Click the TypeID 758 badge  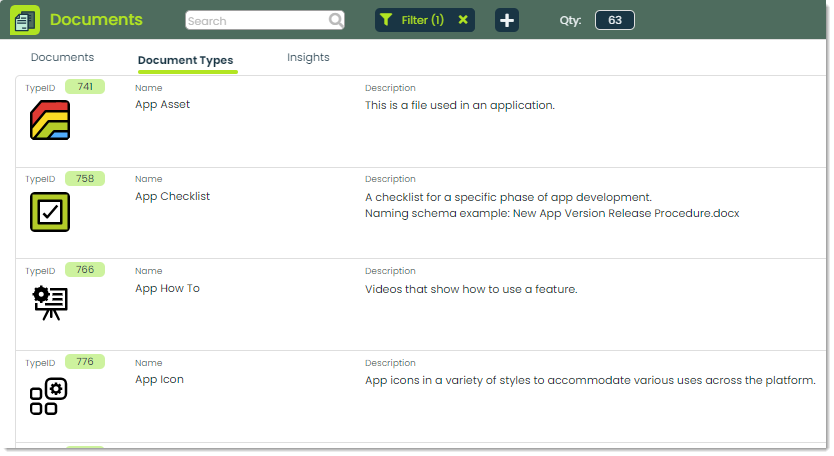point(85,178)
